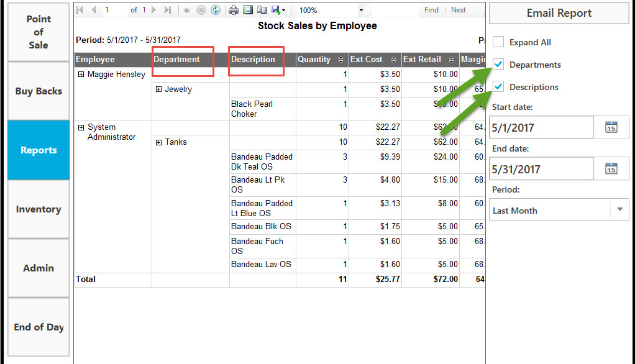635x364 pixels.
Task: Click the current page number field
Action: 114,10
